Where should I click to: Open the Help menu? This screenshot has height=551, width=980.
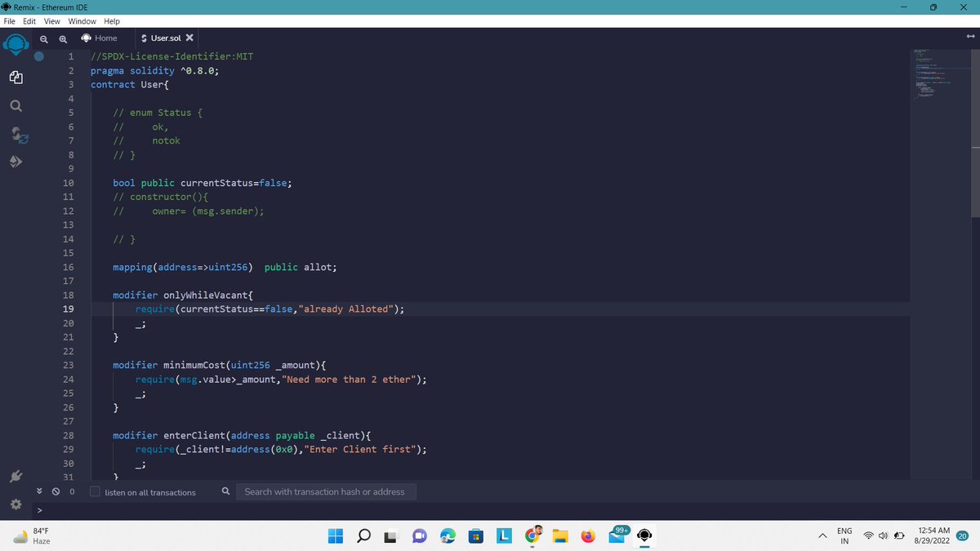112,21
